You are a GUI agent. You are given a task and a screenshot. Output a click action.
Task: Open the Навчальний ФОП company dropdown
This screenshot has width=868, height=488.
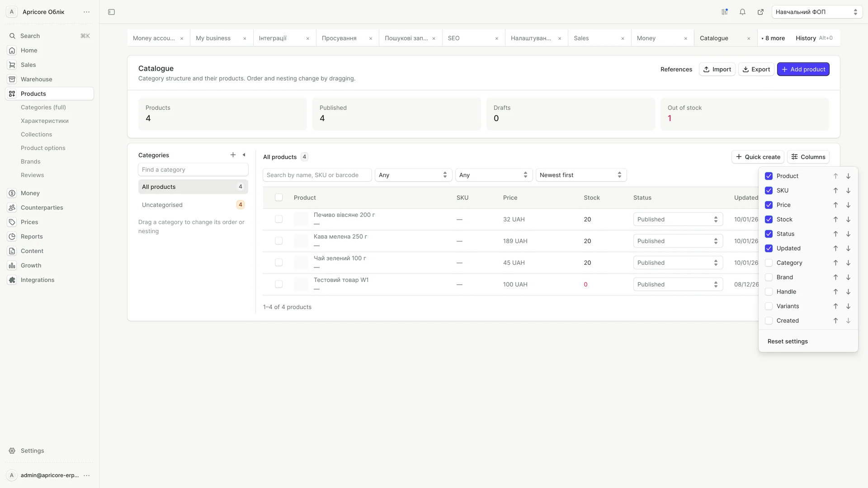[817, 12]
